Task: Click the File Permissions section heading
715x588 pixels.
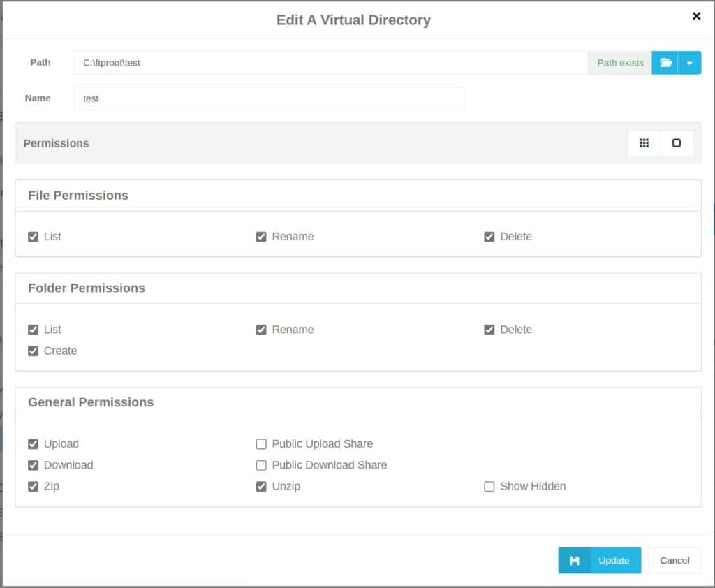Action: (x=78, y=196)
